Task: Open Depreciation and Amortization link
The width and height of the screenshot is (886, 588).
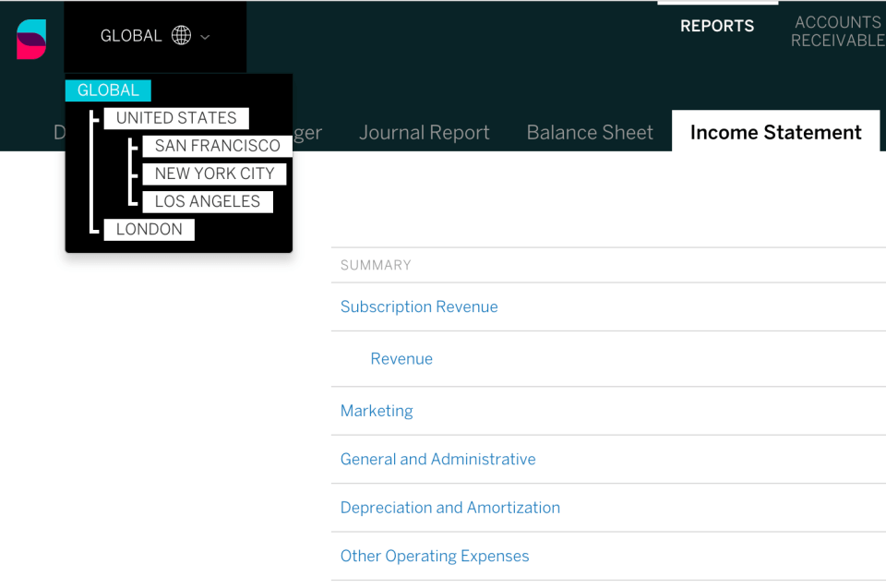Action: [x=450, y=508]
